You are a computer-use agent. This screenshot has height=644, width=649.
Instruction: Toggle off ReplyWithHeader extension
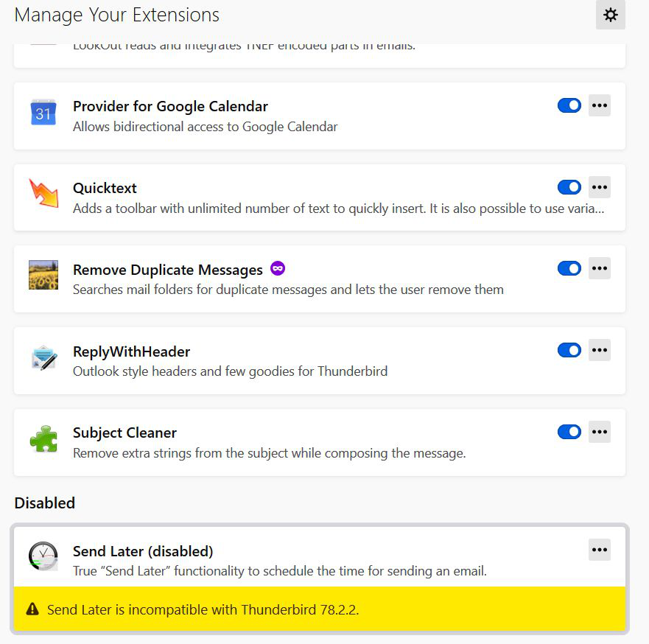click(x=569, y=350)
